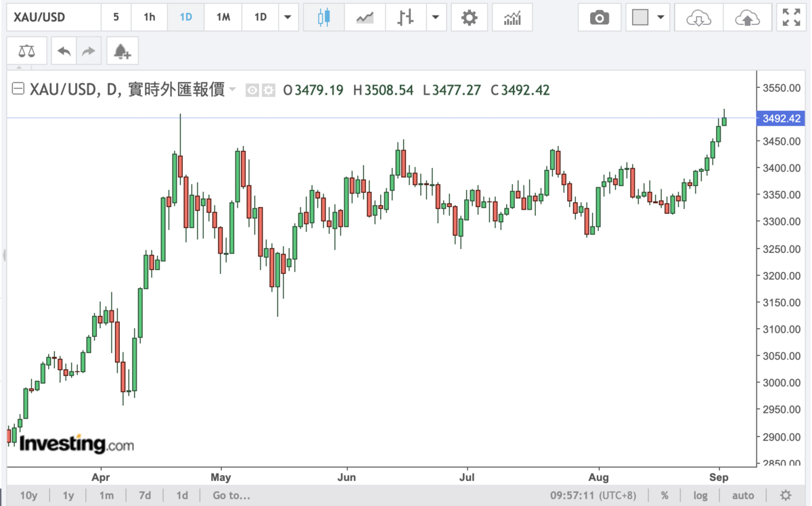Viewport: 812px width, 506px height.
Task: Click the 3492.42 price label
Action: 781,118
